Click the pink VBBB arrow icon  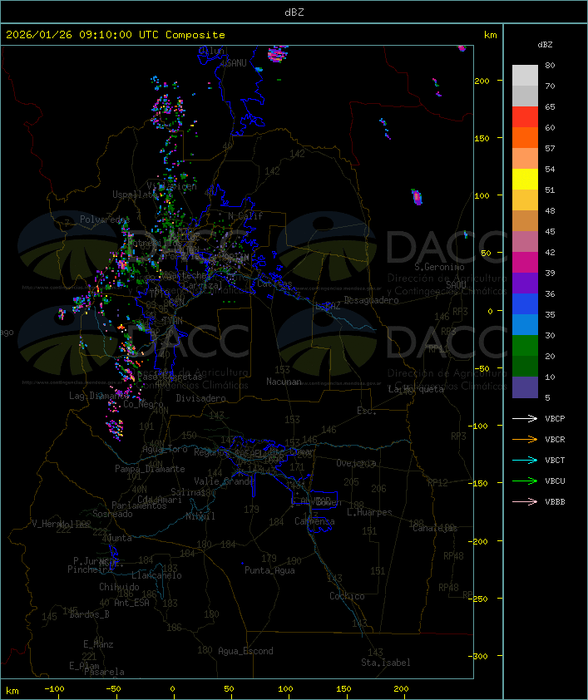[525, 502]
